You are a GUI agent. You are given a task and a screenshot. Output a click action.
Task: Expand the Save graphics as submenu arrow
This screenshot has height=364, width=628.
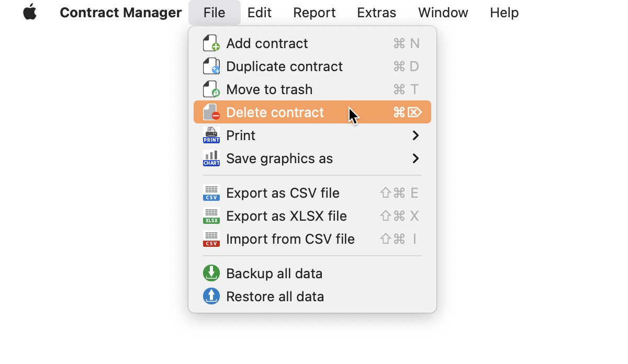click(416, 158)
